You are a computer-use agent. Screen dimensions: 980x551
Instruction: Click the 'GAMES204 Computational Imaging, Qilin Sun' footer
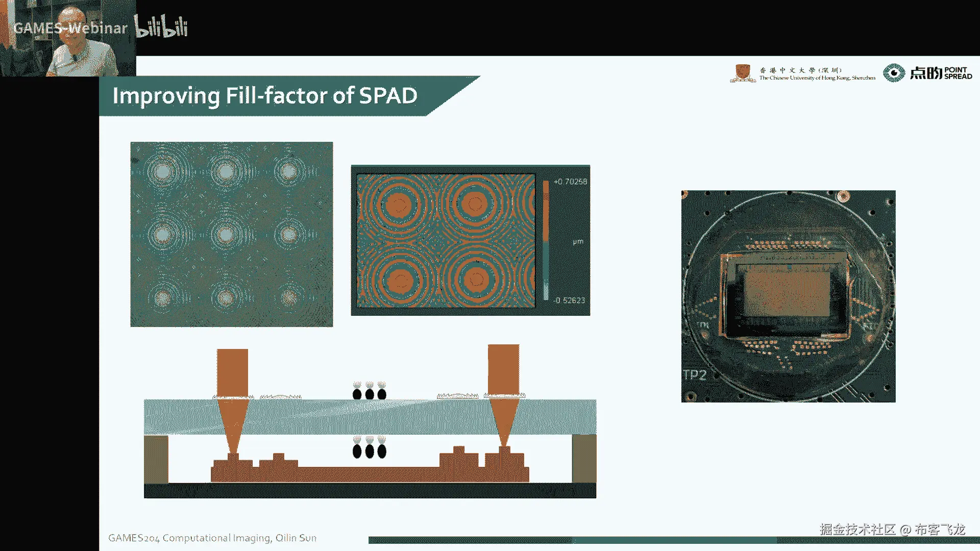pos(212,538)
